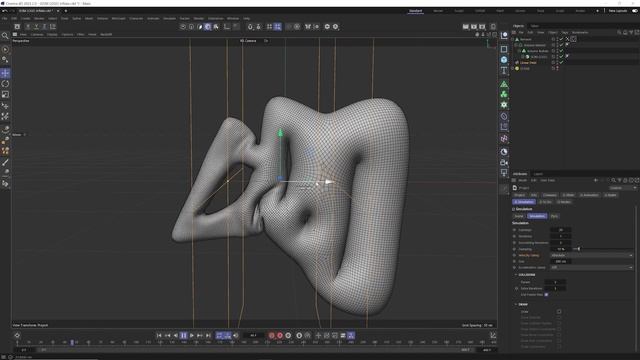Go to end of timeline
Viewport: 640px width, 360px height.
click(208, 336)
